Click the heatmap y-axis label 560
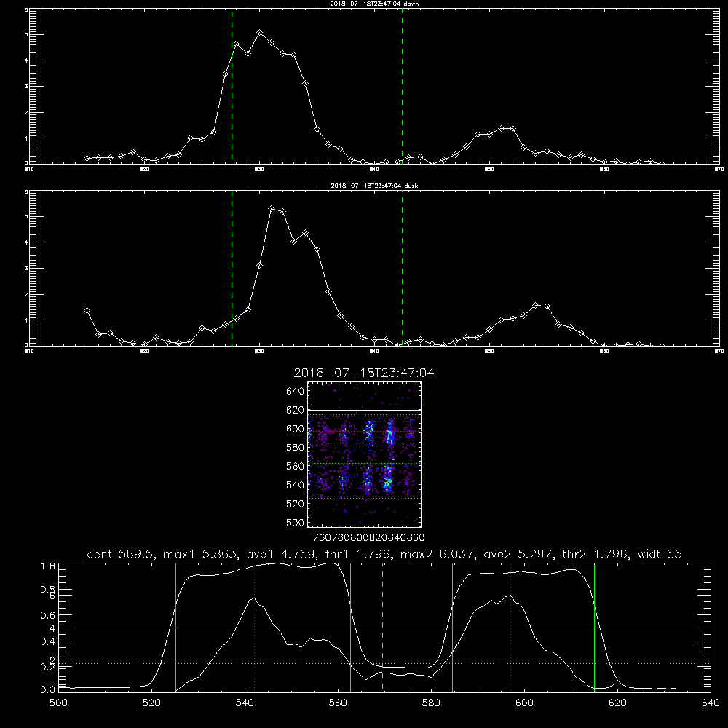Screen dimensions: 728x728 (x=296, y=466)
